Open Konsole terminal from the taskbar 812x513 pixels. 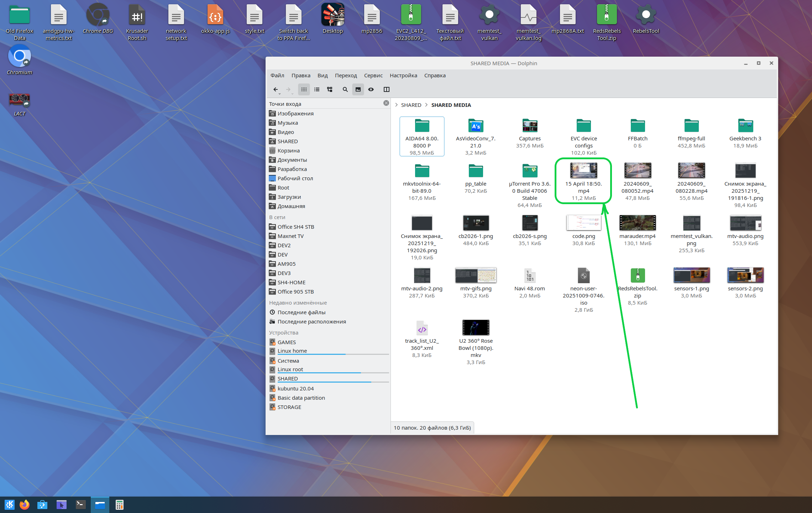click(x=81, y=504)
